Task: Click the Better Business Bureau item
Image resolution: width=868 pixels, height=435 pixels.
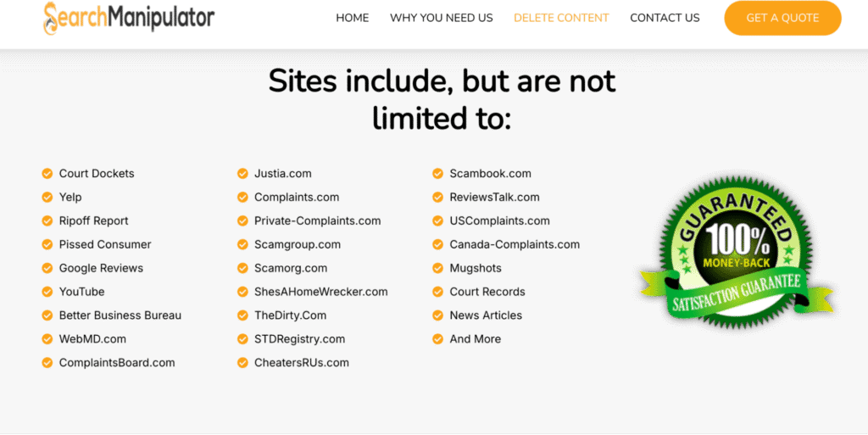Action: 120,315
